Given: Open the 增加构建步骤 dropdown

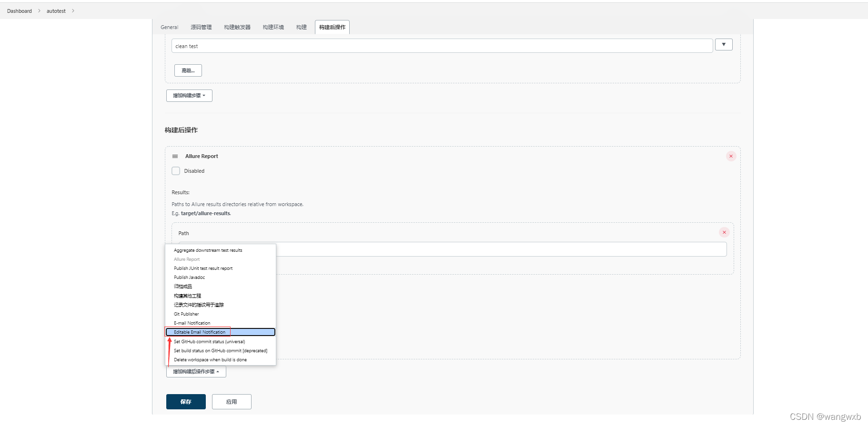Looking at the screenshot, I should pos(189,96).
